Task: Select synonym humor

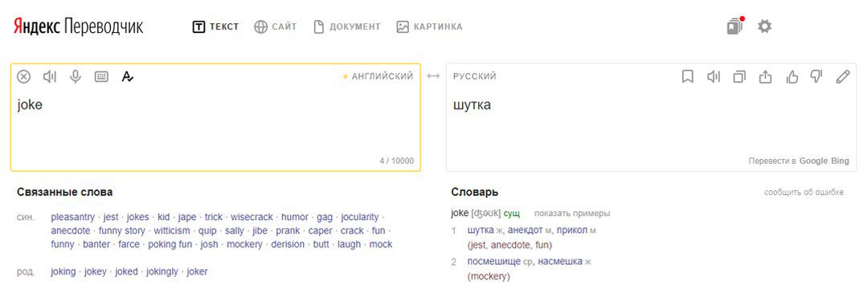Action: coord(294,218)
